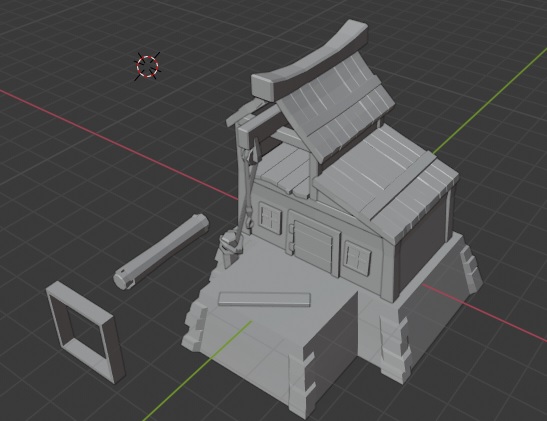Select the cylindrical log object

pos(161,252)
